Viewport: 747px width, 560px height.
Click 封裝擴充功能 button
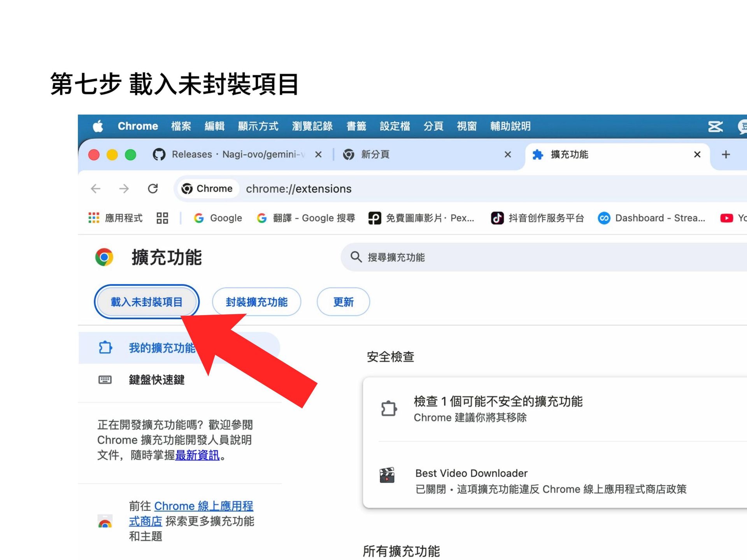click(x=256, y=302)
